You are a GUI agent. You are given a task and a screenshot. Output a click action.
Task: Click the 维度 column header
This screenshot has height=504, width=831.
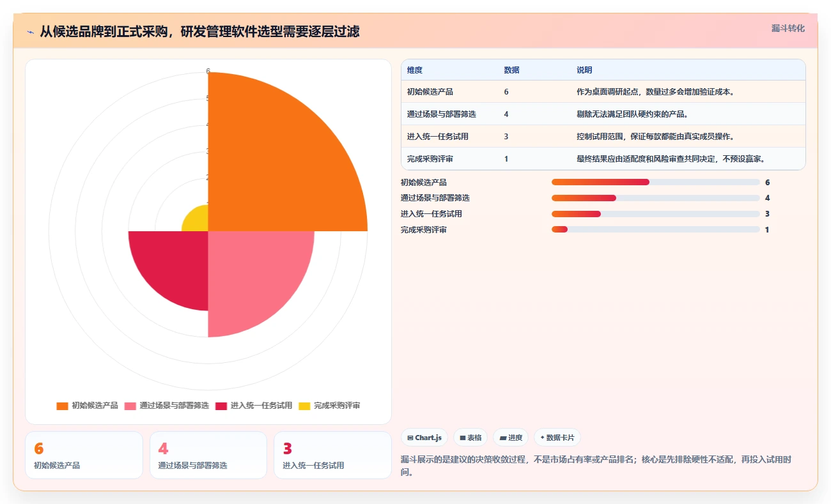[x=415, y=70]
